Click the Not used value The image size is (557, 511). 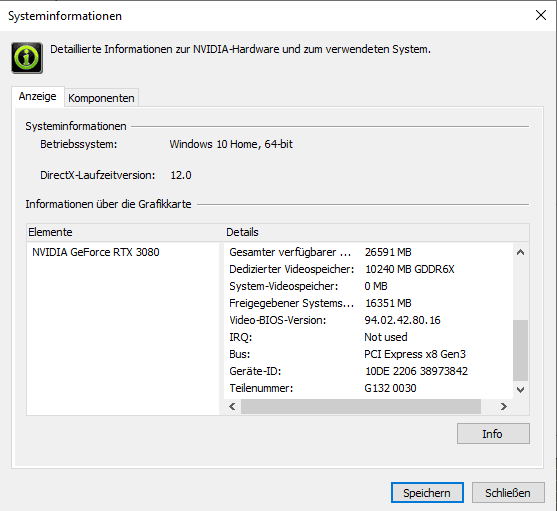[x=386, y=337]
